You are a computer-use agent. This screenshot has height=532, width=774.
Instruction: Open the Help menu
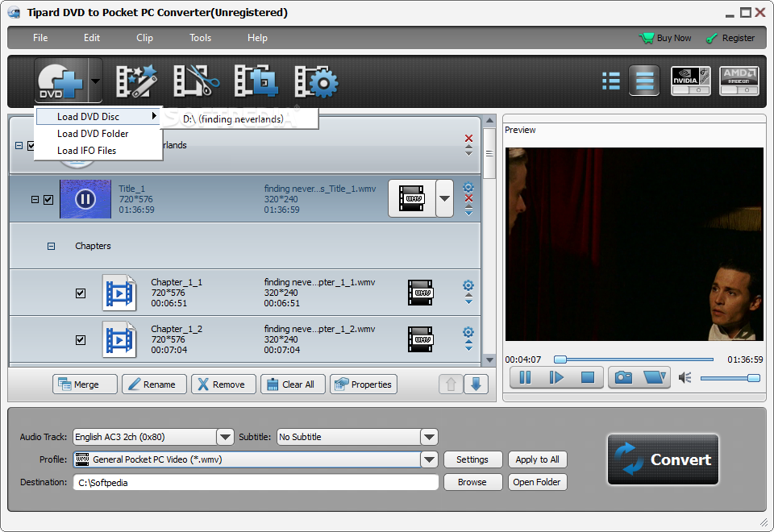(x=257, y=38)
